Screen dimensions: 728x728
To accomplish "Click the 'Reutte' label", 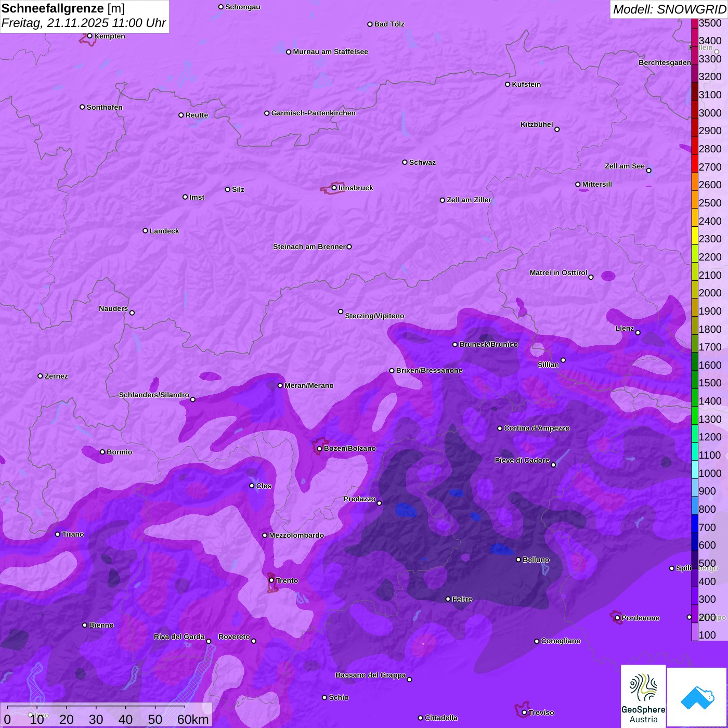I will (x=197, y=115).
